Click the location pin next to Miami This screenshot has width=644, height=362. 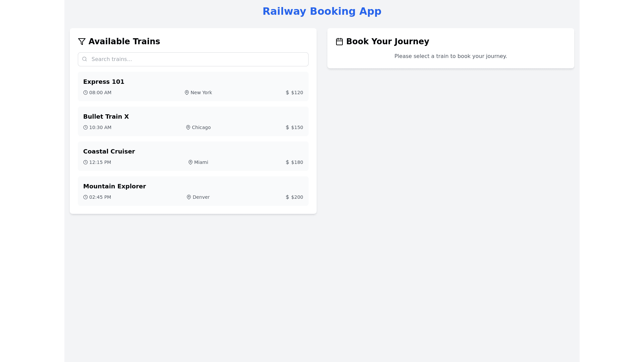[191, 162]
